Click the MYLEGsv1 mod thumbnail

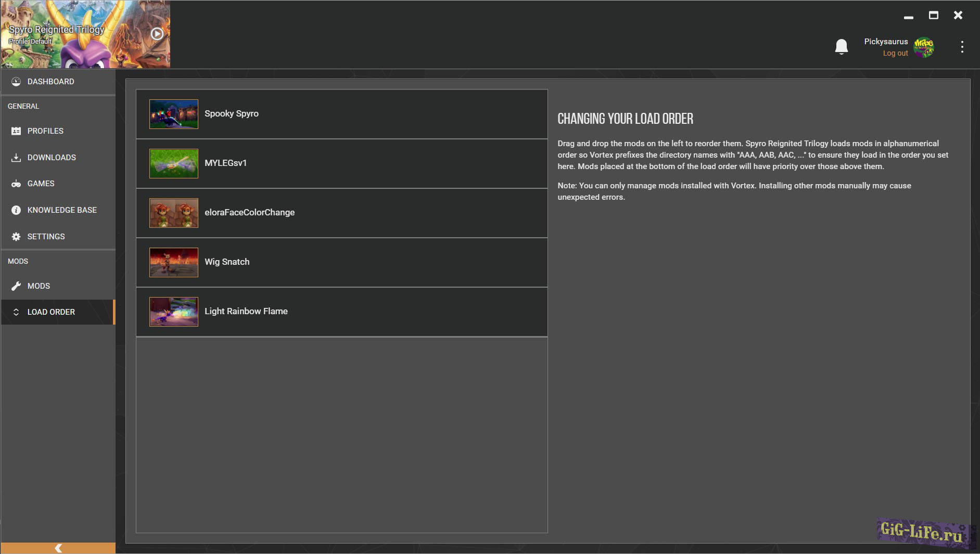coord(173,163)
